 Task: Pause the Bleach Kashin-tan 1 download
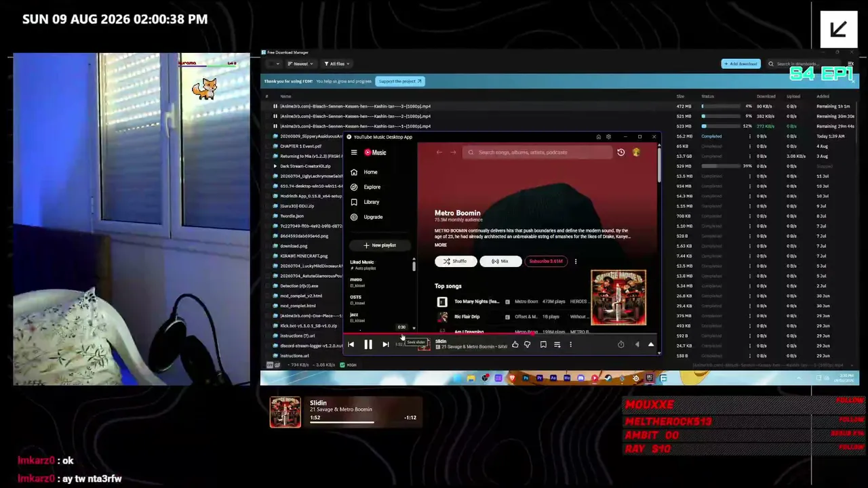pos(275,126)
